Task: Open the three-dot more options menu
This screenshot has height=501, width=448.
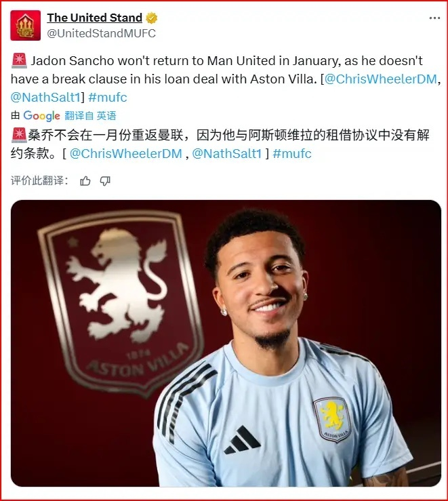Action: pos(434,18)
